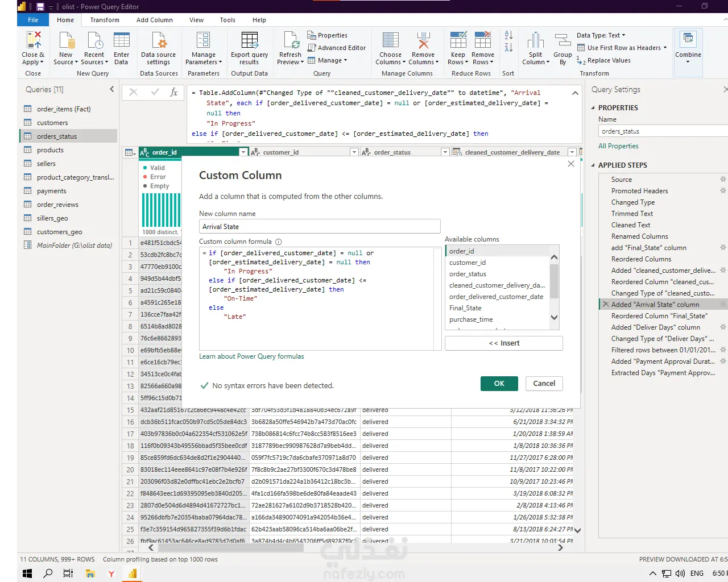Click Export query results icon
This screenshot has height=582, width=728.
click(249, 40)
